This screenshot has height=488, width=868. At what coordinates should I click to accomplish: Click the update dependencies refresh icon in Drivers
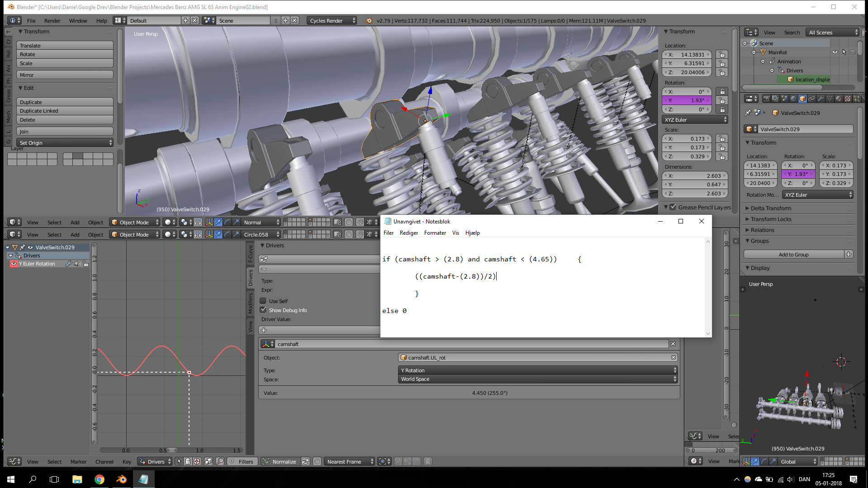click(264, 259)
